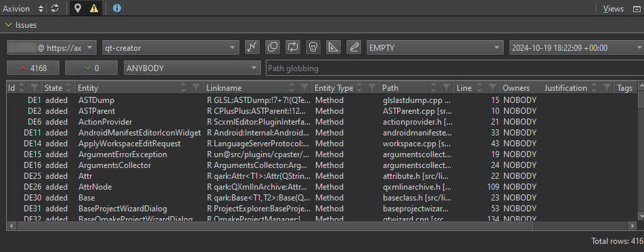The height and width of the screenshot is (252, 644).
Task: Click filter icon in Entity Type column
Action: tap(371, 87)
